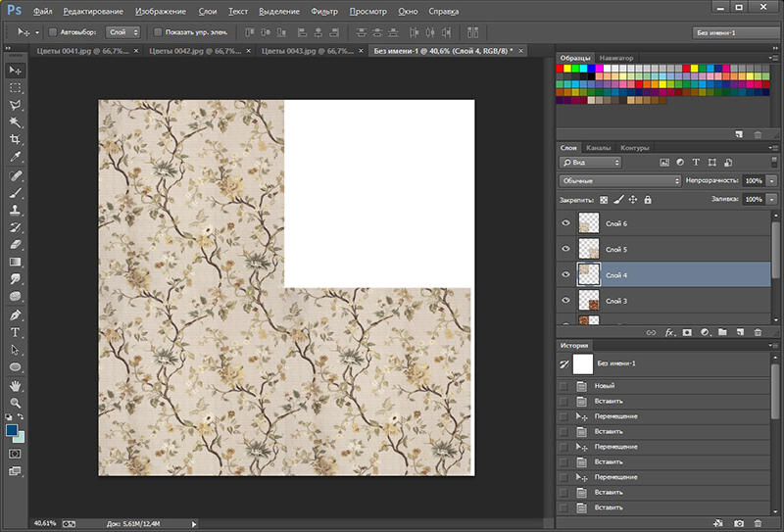This screenshot has height=532, width=784.
Task: Click the lock-all padlock icon in Layers
Action: click(649, 199)
